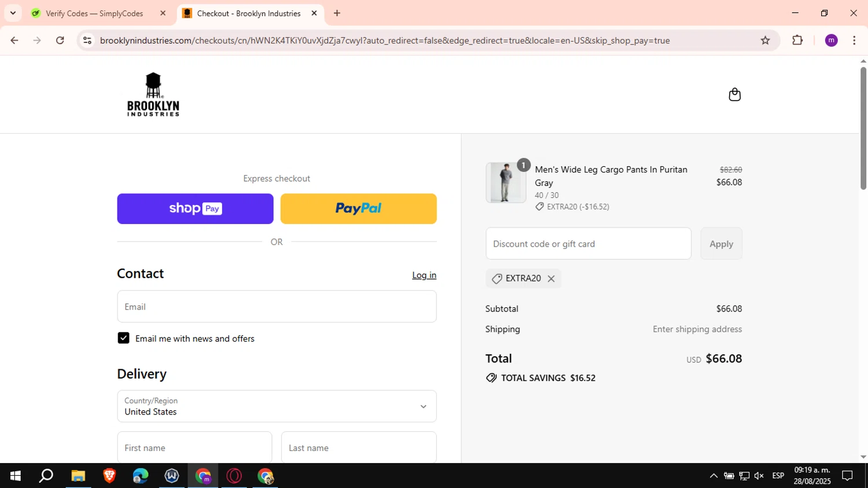
Task: Click the Delivery section heading
Action: [x=142, y=374]
